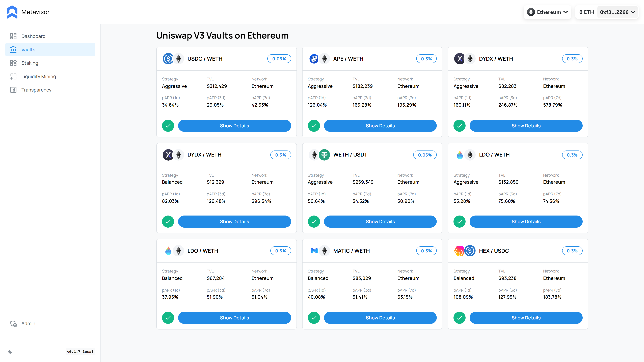
Task: Show Details for the Aggressive DYDX / WETH vault
Action: point(526,126)
